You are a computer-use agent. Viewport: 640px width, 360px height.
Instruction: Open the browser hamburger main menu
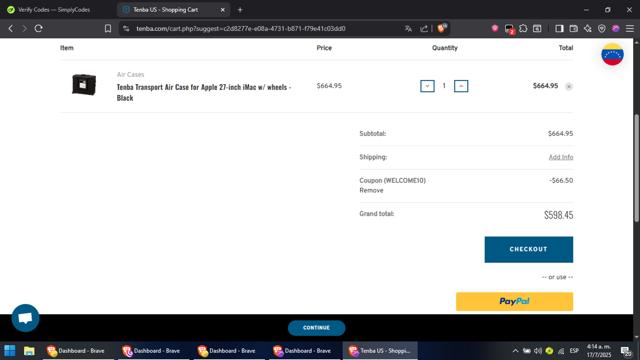[x=630, y=28]
